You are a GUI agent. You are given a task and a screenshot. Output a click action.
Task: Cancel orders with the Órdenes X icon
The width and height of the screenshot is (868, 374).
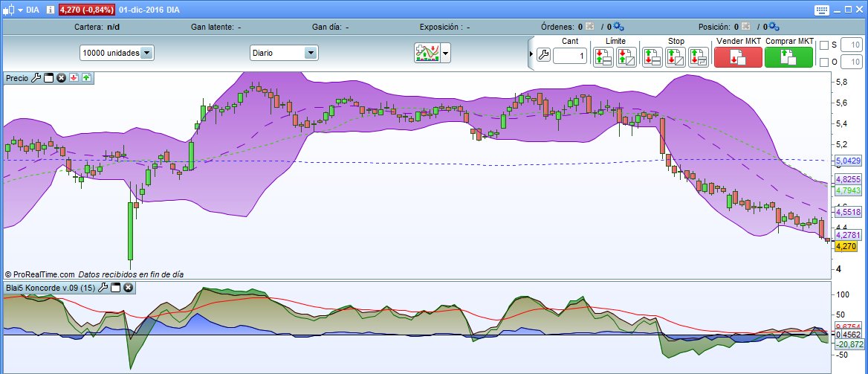[x=590, y=27]
